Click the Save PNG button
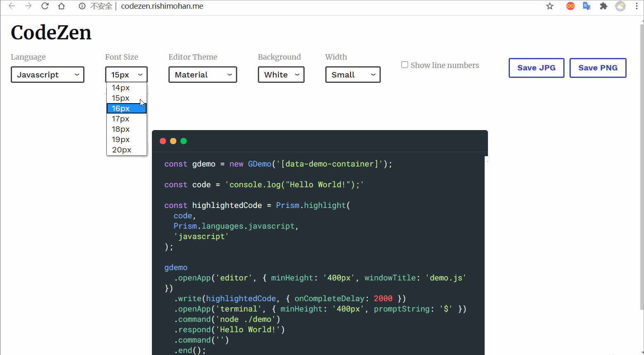The width and height of the screenshot is (644, 355). [598, 68]
